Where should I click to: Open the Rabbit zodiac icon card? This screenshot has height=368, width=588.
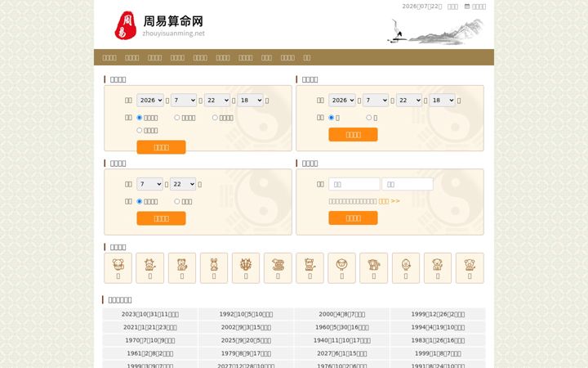click(214, 268)
